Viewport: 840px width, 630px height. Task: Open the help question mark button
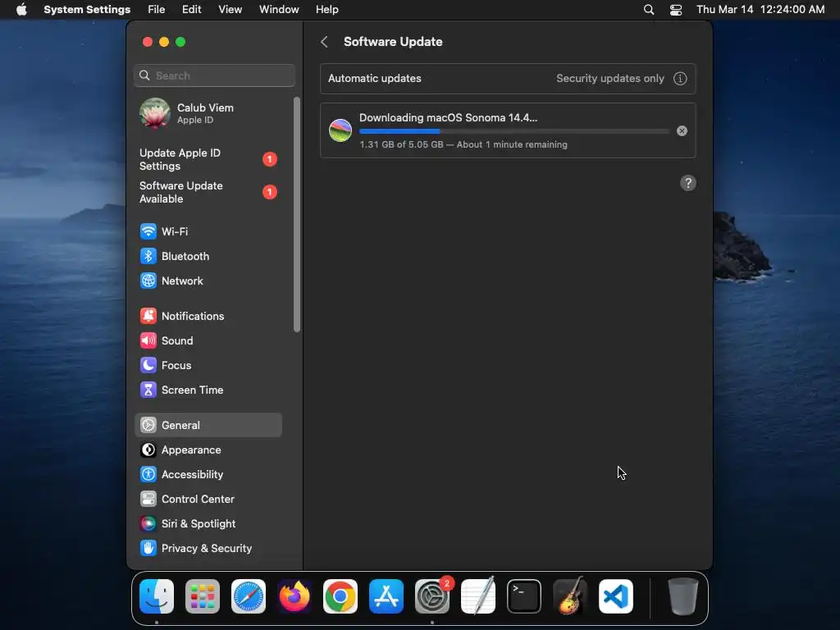688,183
